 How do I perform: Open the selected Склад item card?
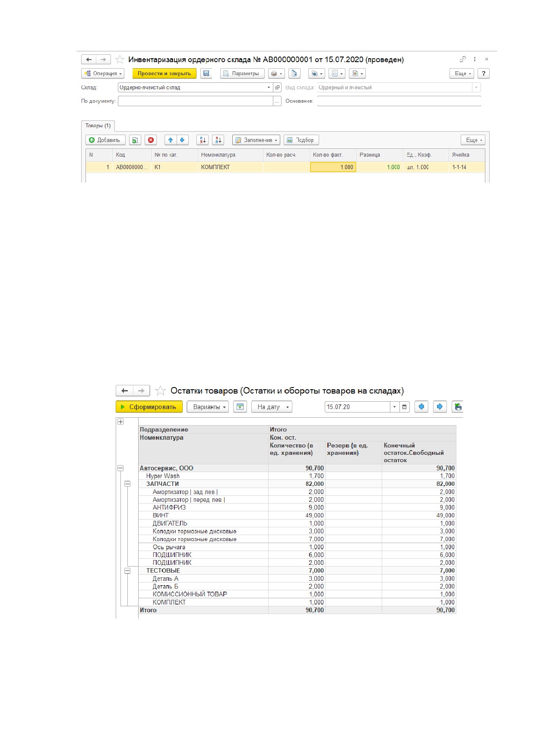pyautogui.click(x=277, y=87)
